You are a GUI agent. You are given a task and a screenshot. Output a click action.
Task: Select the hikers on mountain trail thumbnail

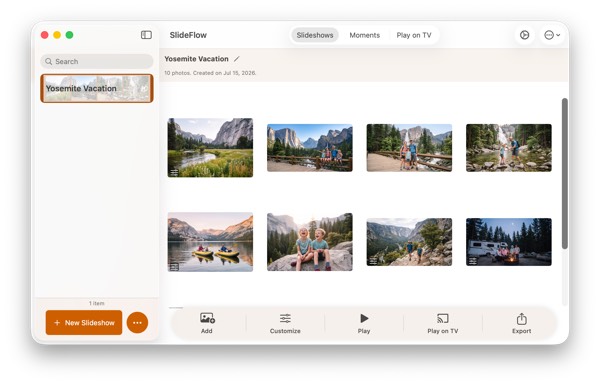click(x=409, y=242)
